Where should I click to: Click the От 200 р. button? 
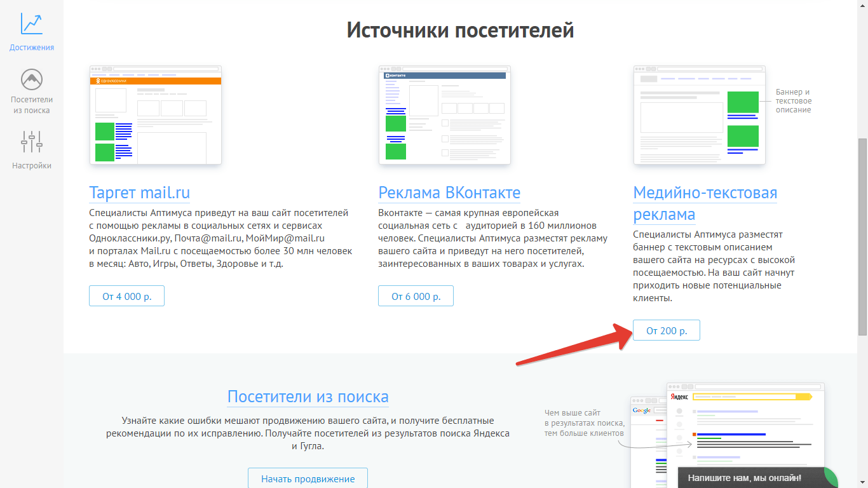(x=667, y=330)
